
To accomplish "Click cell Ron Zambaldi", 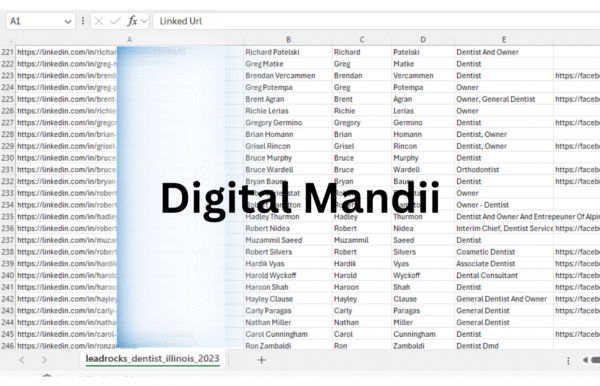I will click(288, 345).
